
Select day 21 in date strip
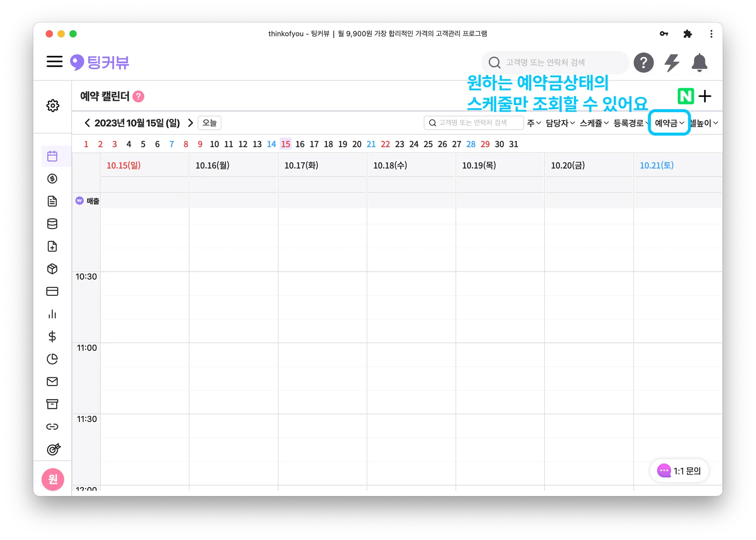[371, 144]
